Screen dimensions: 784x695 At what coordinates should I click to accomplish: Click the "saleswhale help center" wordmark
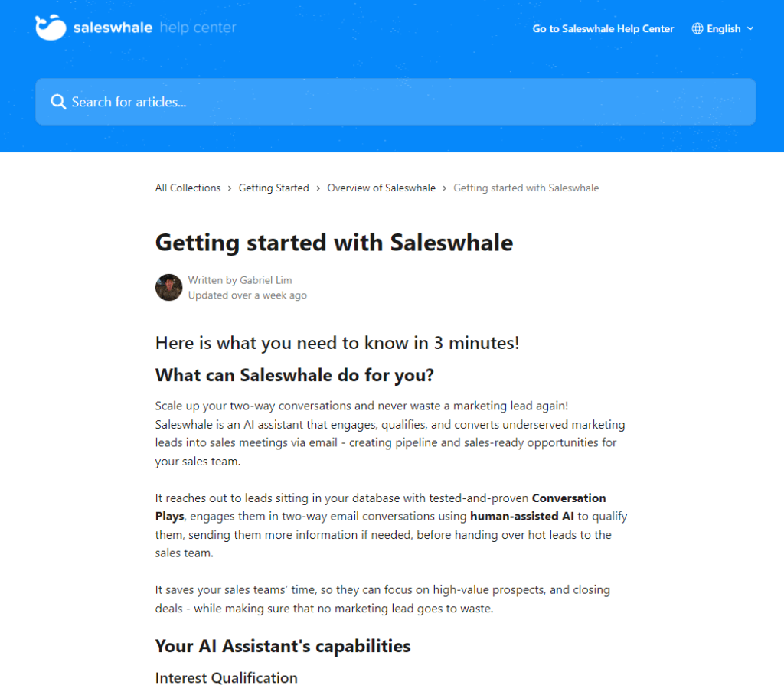(x=154, y=28)
